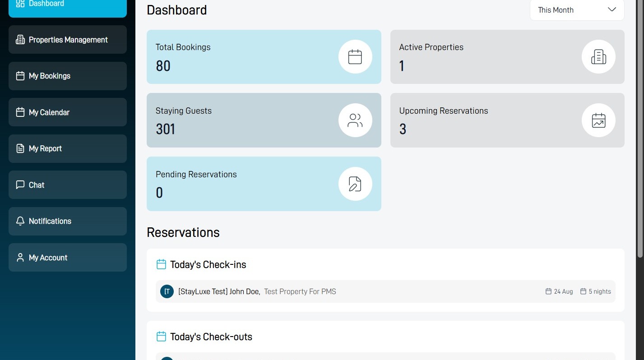The image size is (644, 360).
Task: Click the Staying Guests people icon
Action: click(355, 120)
